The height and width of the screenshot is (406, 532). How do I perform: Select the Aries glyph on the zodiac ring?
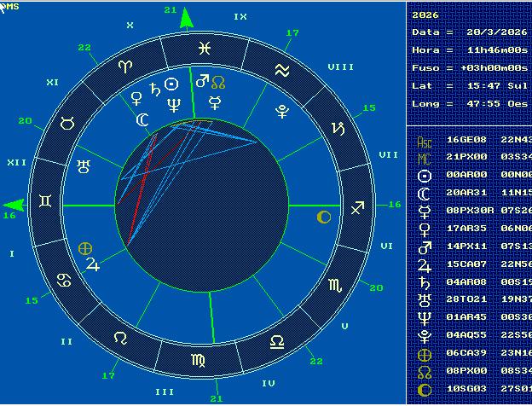pos(125,66)
